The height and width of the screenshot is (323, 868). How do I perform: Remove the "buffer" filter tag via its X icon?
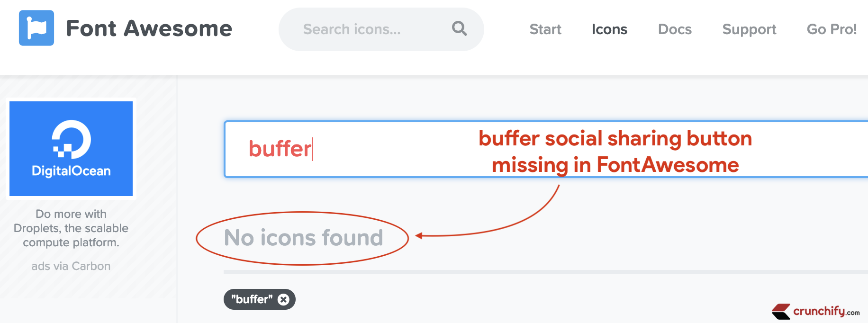[283, 299]
